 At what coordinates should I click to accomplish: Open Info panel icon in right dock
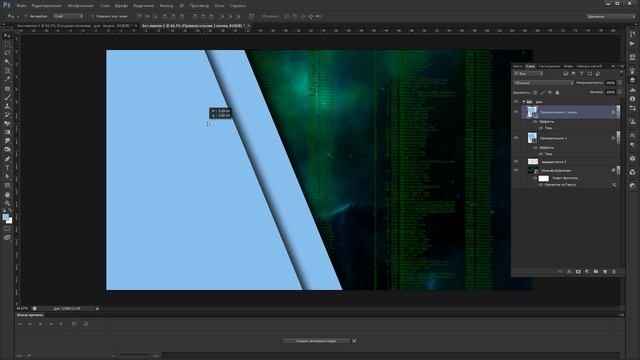click(632, 99)
